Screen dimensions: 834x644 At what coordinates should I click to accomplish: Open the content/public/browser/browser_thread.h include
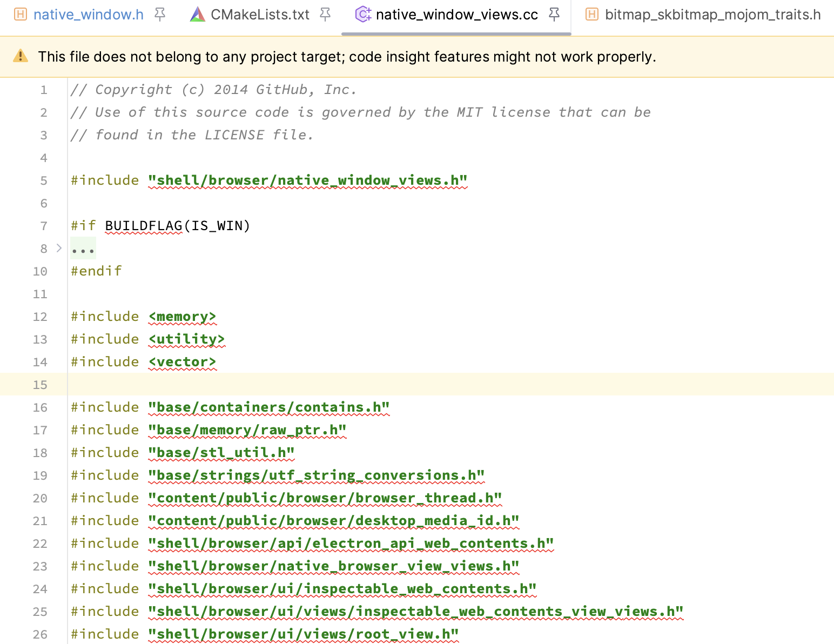[324, 498]
